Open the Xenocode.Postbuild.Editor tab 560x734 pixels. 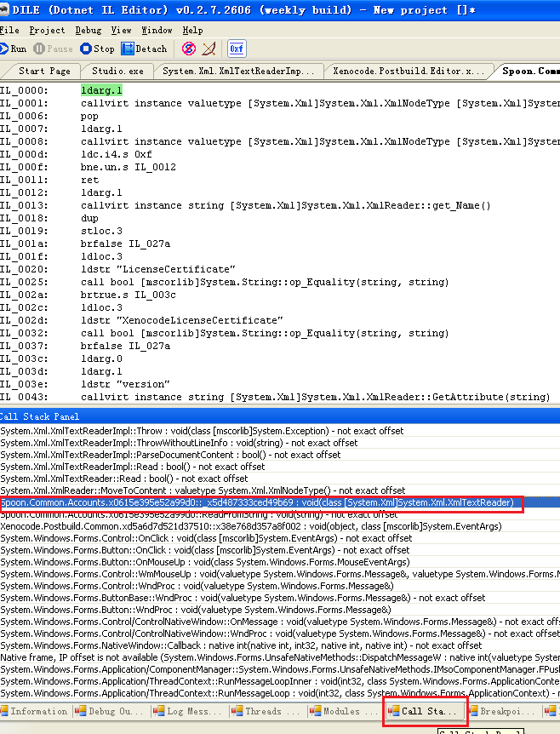(x=409, y=71)
